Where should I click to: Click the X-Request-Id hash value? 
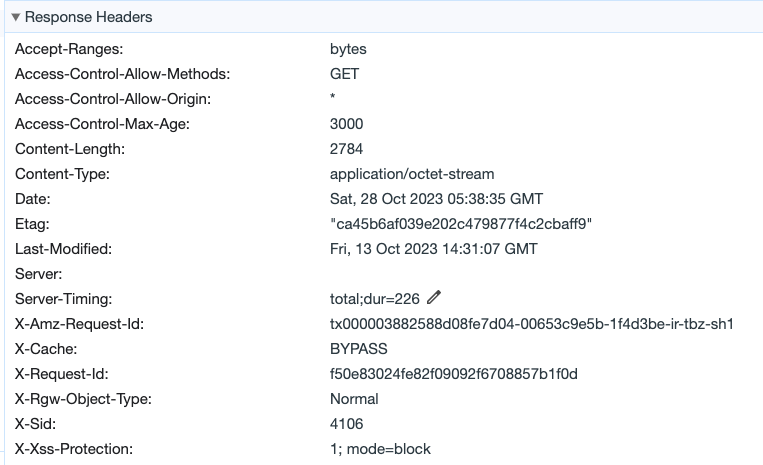tap(454, 374)
